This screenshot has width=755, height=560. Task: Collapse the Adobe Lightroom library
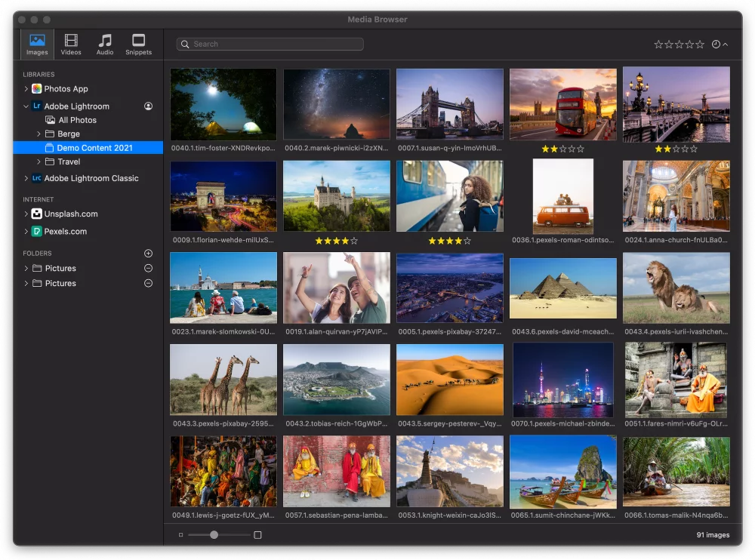(26, 106)
